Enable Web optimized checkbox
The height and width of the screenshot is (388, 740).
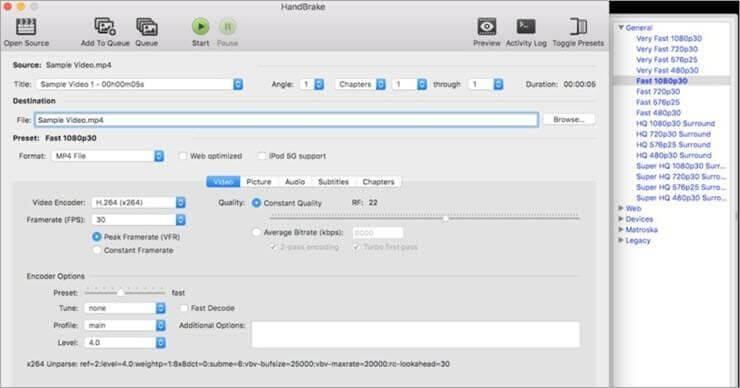(x=183, y=156)
